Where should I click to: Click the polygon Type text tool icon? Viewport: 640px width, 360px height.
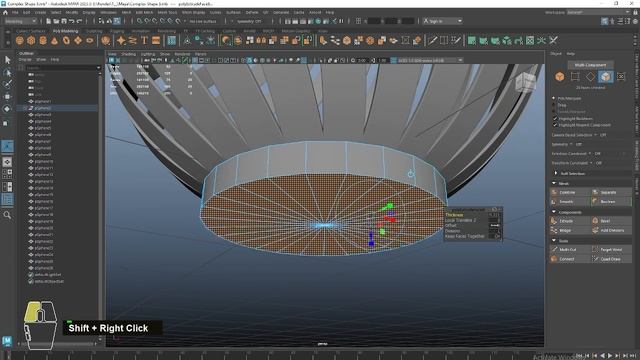144,40
